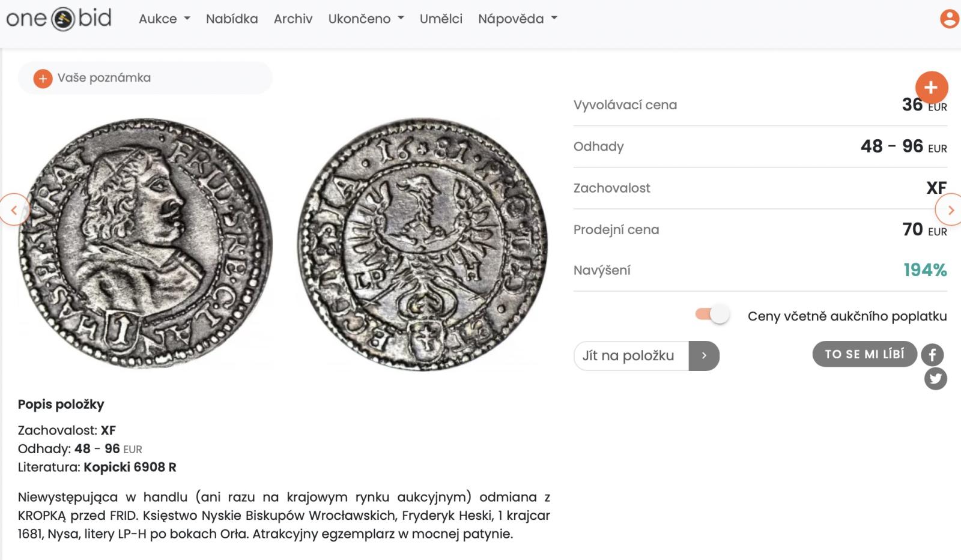Go to the next item arrow
This screenshot has height=560, width=961.
[x=949, y=209]
